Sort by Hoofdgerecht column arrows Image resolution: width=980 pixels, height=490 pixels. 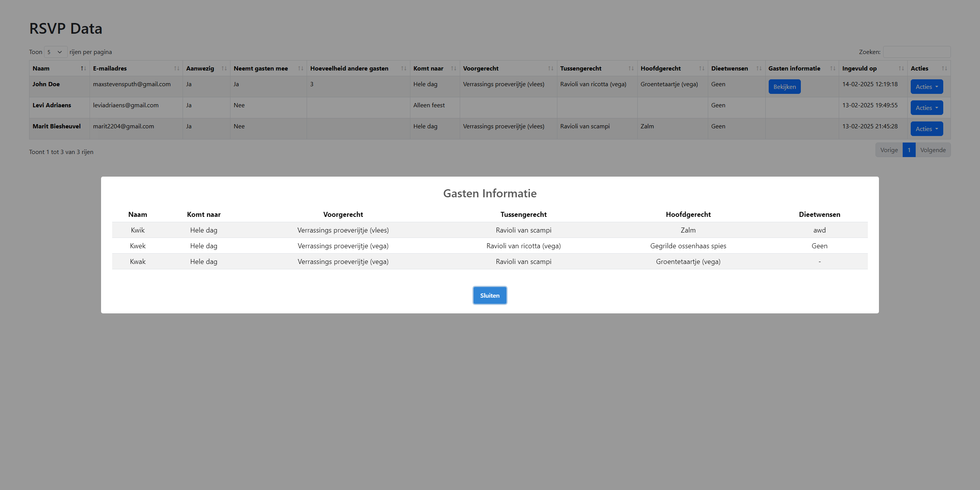coord(701,69)
